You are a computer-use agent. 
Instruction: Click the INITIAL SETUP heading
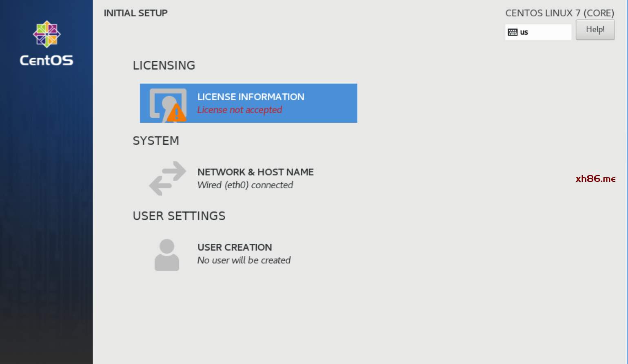135,13
